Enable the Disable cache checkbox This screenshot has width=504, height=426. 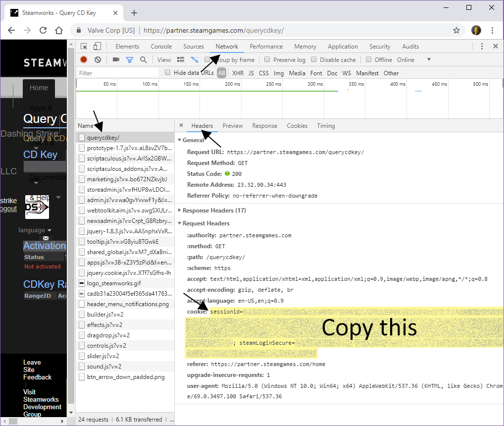tap(314, 59)
